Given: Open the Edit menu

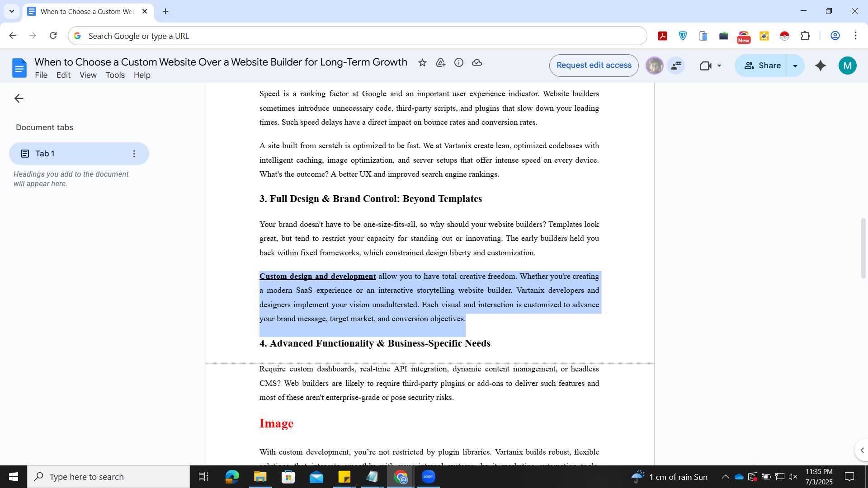Looking at the screenshot, I should click(x=63, y=75).
